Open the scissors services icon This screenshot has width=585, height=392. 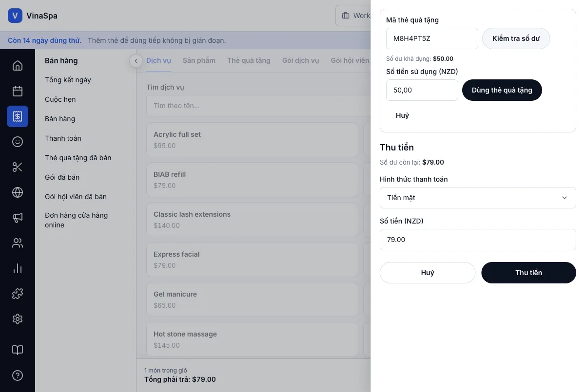pos(18,167)
